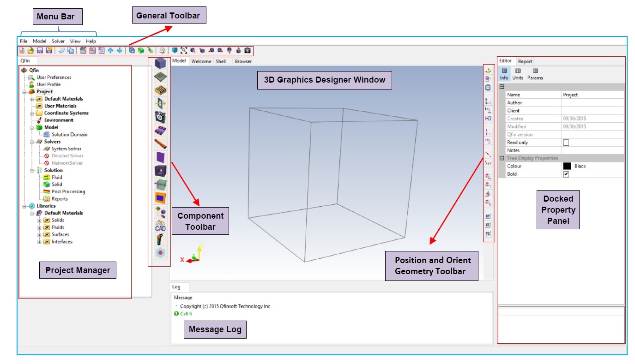Collapse the Solvers tree node
635x364 pixels.
pos(32,142)
